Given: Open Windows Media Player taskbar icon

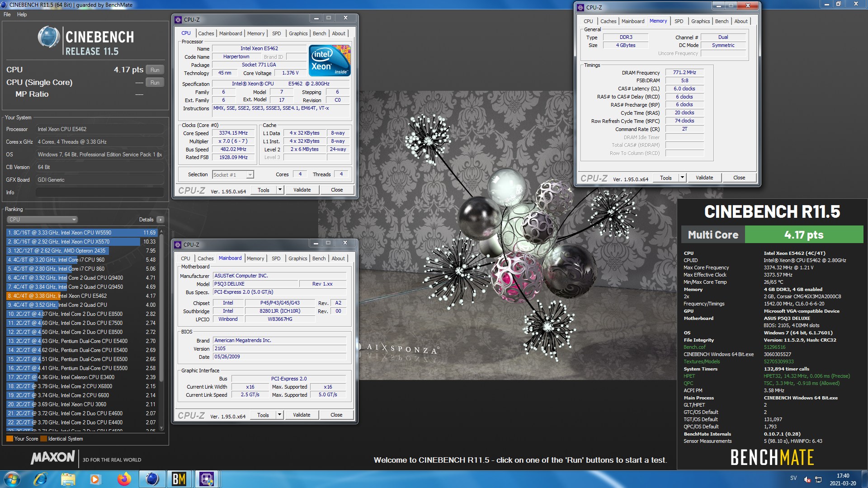Looking at the screenshot, I should (x=95, y=479).
